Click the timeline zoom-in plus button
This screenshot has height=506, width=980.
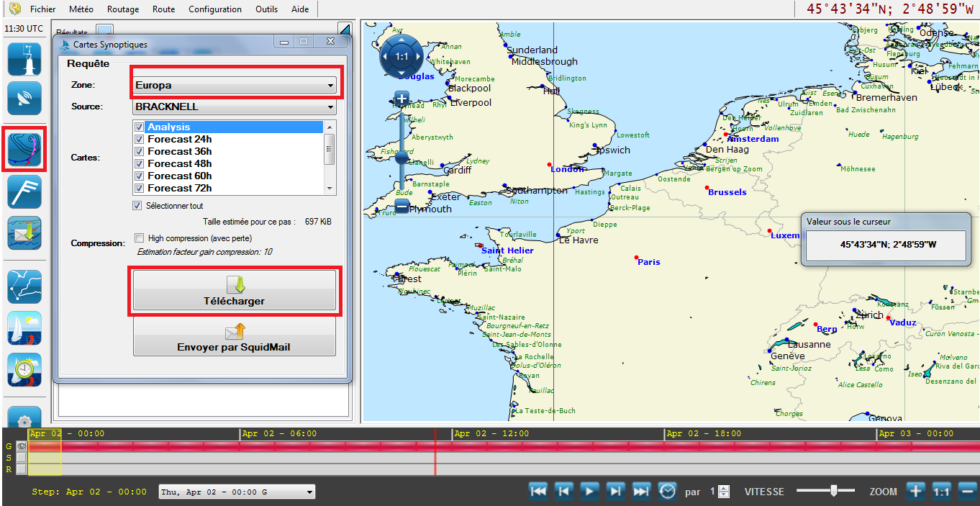point(915,492)
